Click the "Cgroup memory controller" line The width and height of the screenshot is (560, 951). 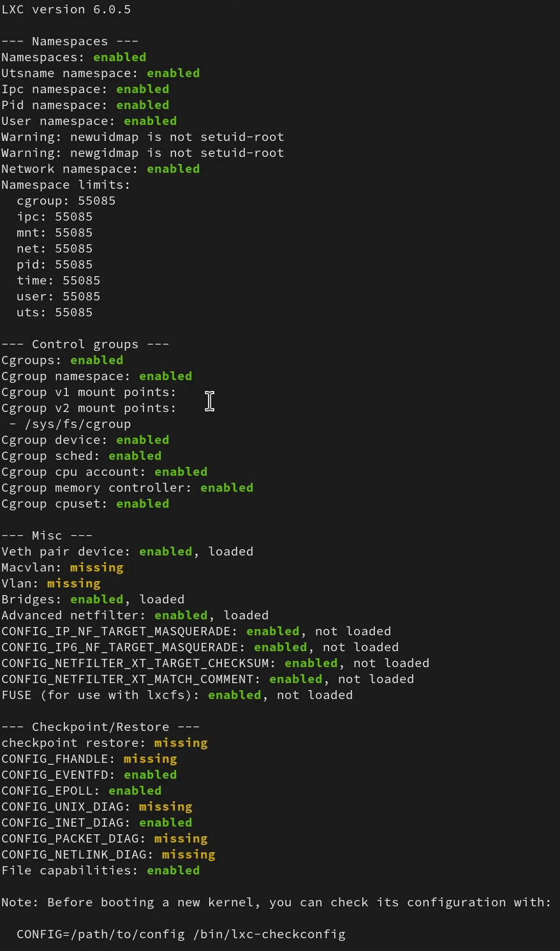coord(96,488)
